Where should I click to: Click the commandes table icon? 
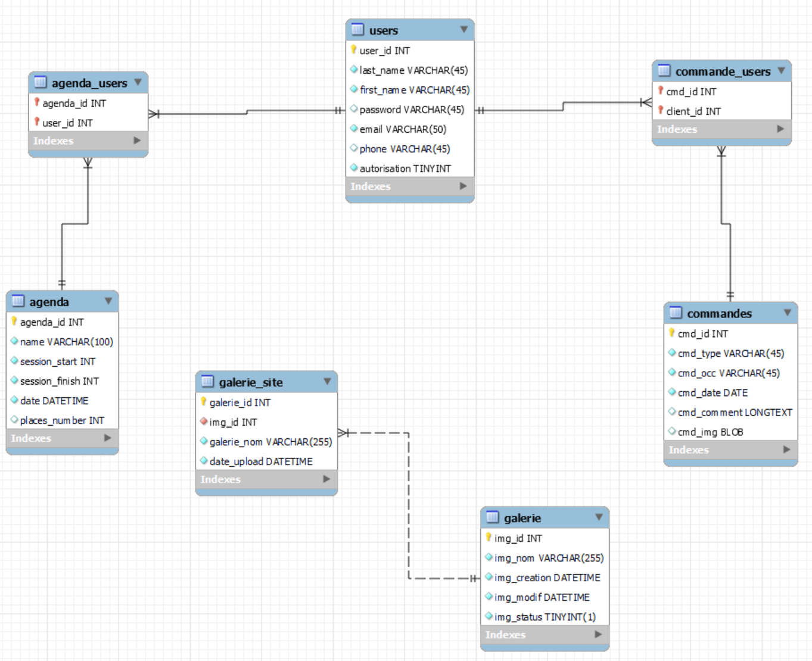(676, 312)
